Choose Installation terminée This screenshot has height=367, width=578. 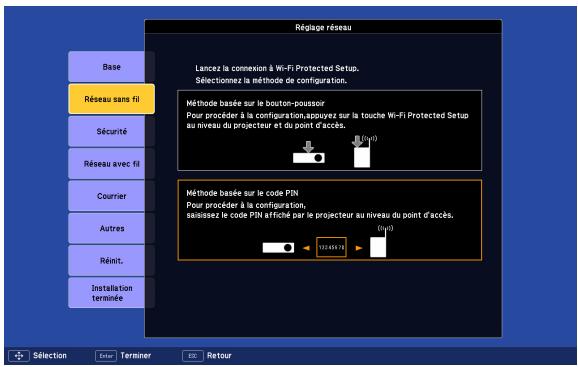tap(111, 293)
